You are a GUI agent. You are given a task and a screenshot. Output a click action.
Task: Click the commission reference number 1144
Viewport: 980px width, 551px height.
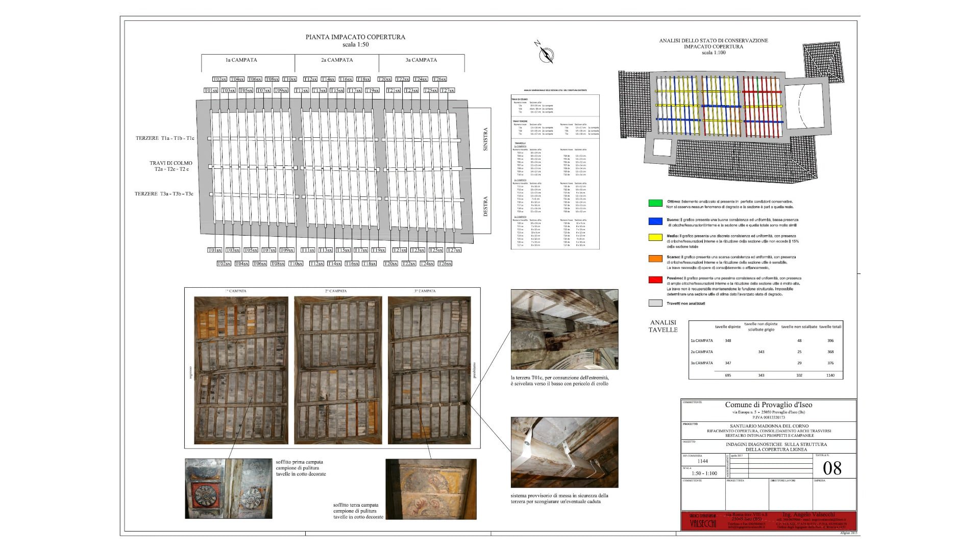click(x=703, y=461)
